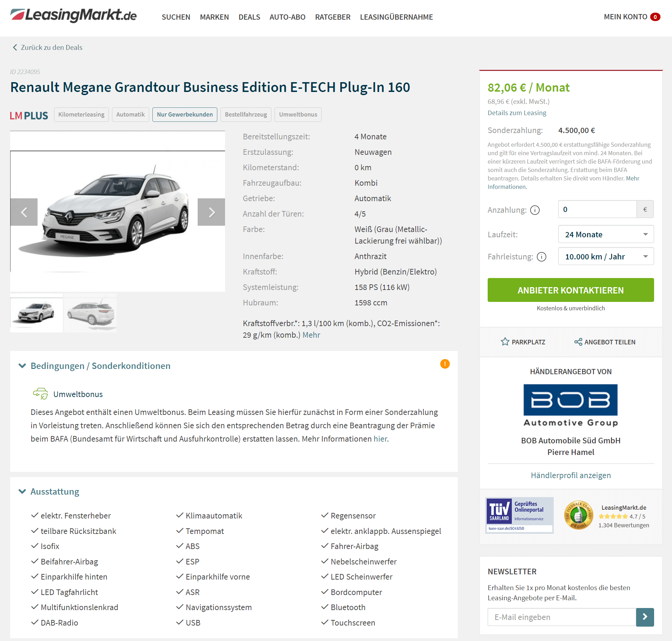The height and width of the screenshot is (641, 672).
Task: Open the SUCHEN menu
Action: (176, 17)
